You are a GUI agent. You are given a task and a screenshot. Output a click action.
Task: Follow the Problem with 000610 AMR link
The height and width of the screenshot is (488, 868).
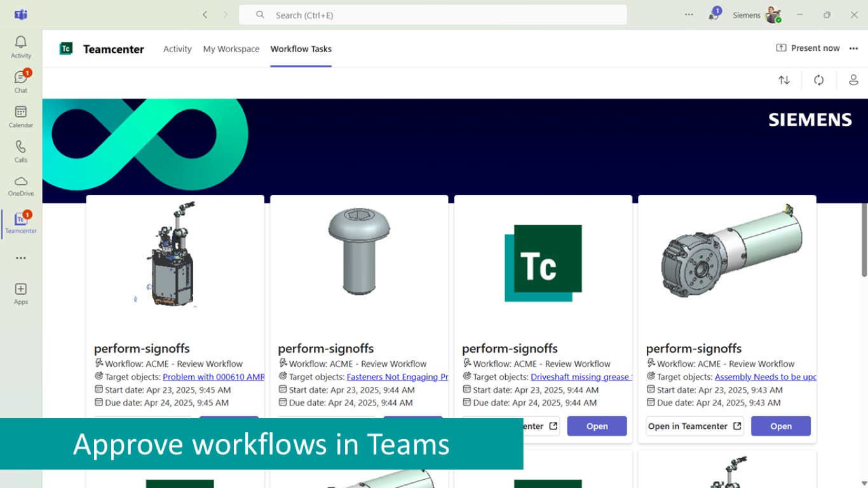tap(214, 377)
